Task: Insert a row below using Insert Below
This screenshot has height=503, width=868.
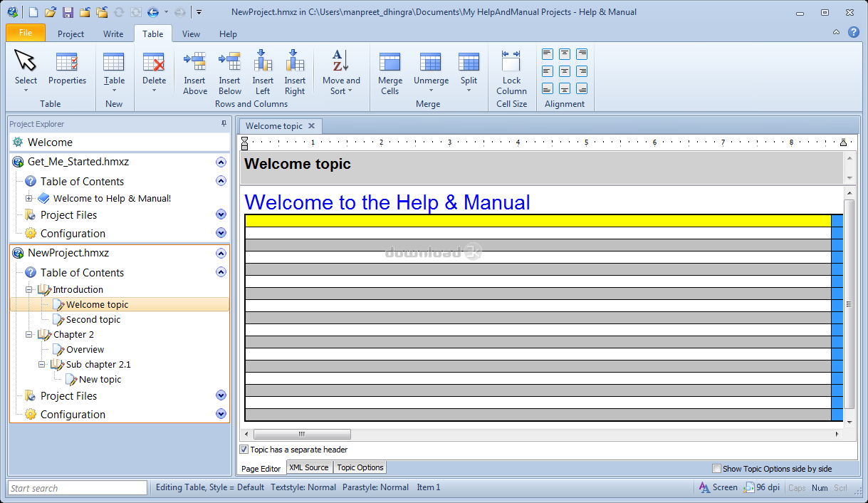Action: coord(229,73)
